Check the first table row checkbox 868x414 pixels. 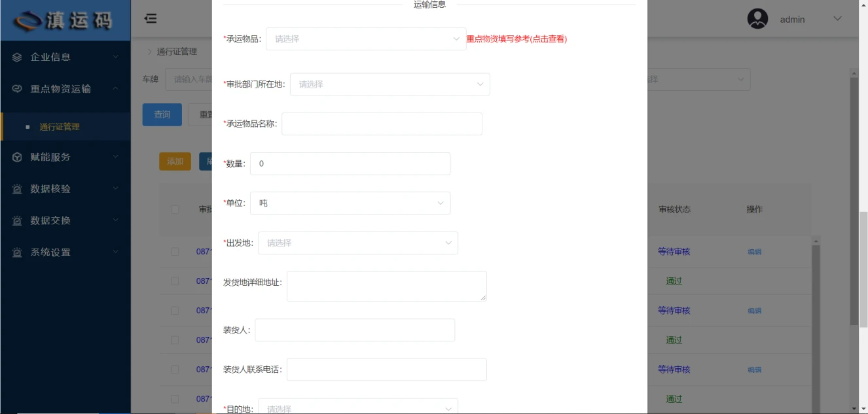point(175,252)
